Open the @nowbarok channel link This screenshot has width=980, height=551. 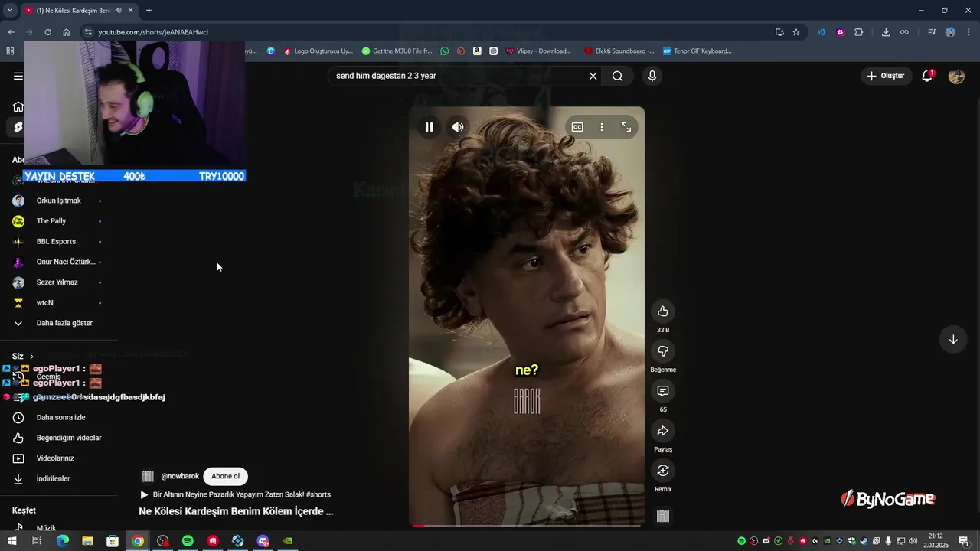pos(180,476)
